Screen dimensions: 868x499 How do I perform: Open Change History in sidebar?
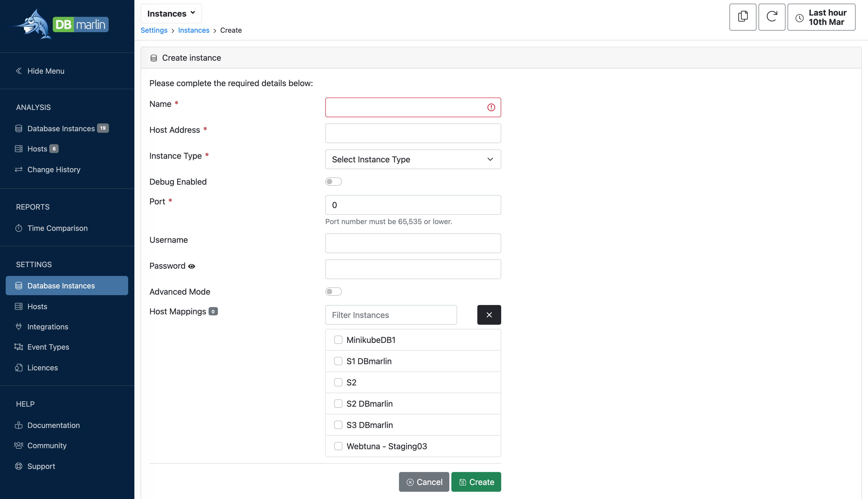tap(53, 169)
